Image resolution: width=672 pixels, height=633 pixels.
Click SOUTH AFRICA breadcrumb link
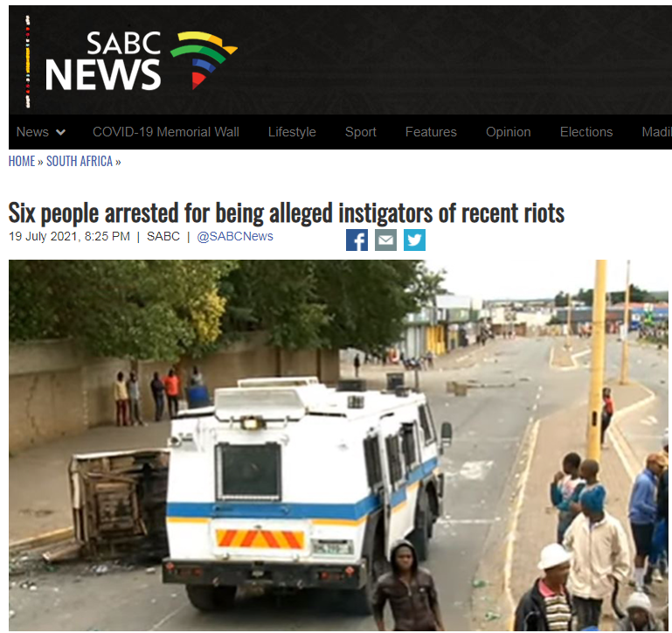pos(80,161)
